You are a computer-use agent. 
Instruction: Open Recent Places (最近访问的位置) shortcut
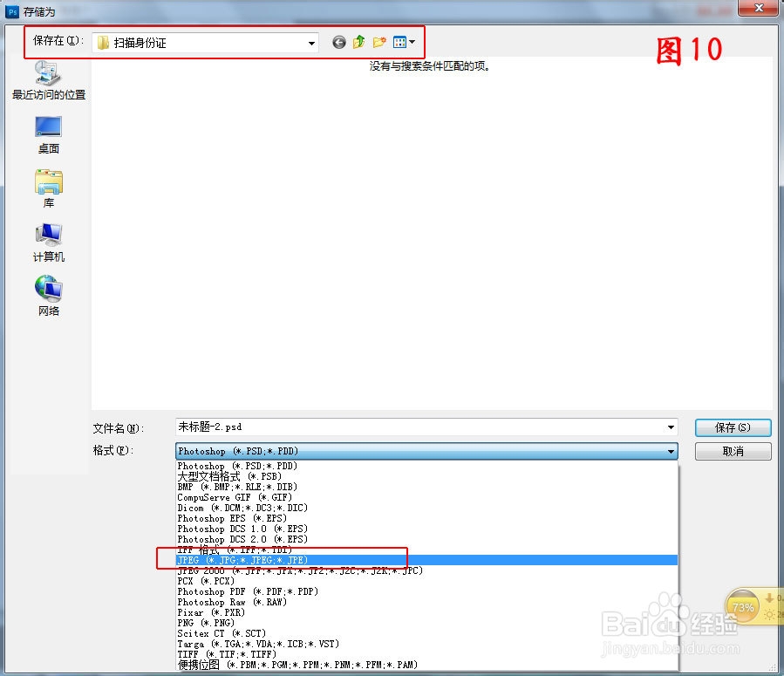(x=49, y=80)
